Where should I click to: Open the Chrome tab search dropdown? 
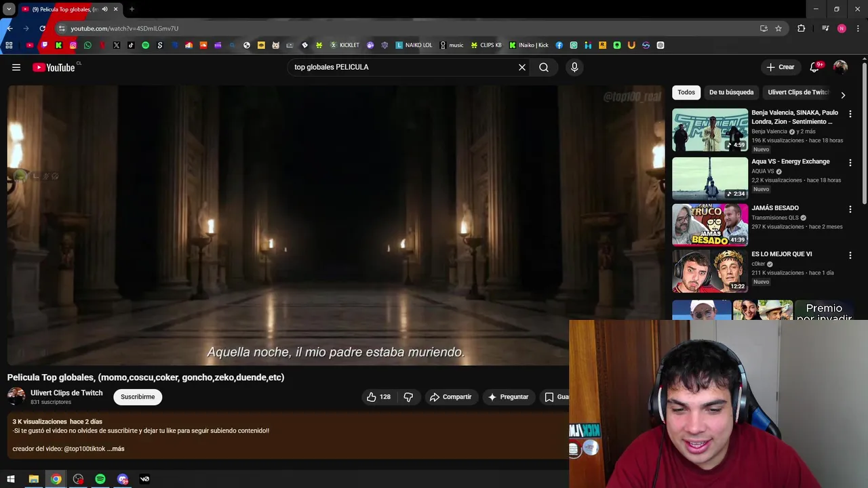(9, 9)
